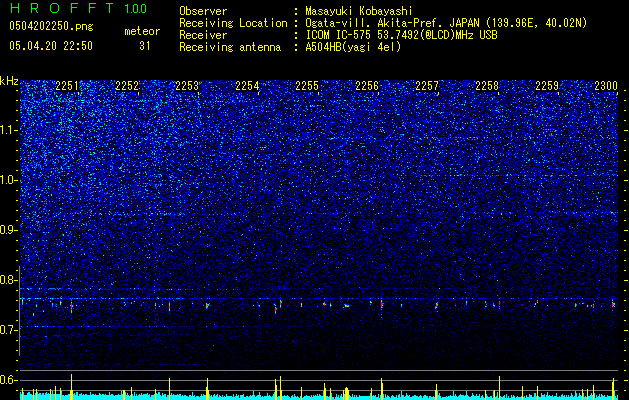Click the 2255 time marker
This screenshot has width=629, height=400.
(307, 86)
